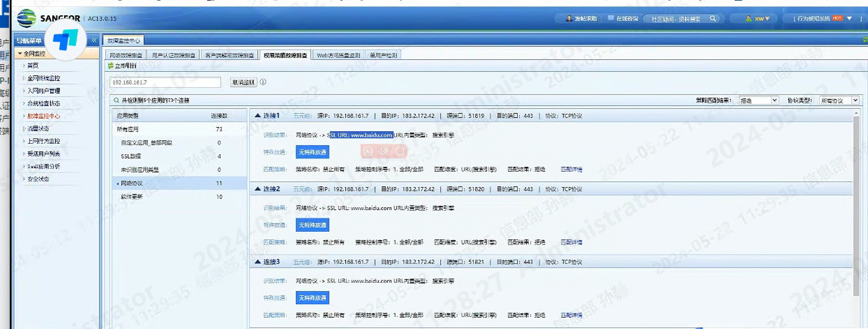Image resolution: width=868 pixels, height=329 pixels.
Task: Switch to the 网络故障排查 tab
Action: tap(126, 55)
